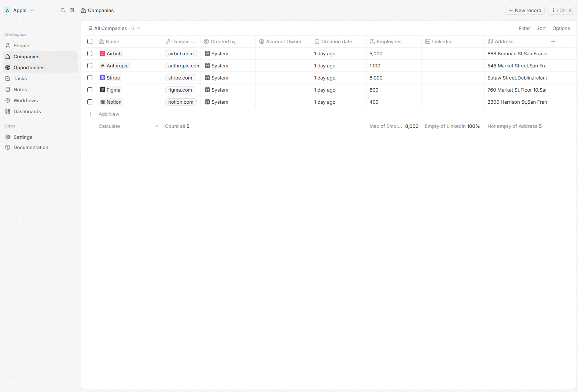The image size is (578, 392).
Task: Click the Dashboards grid icon
Action: click(8, 111)
